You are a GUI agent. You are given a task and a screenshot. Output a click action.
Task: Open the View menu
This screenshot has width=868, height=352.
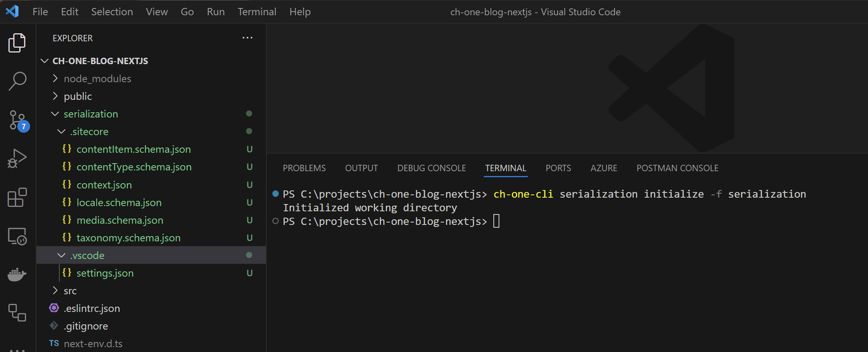click(x=157, y=12)
